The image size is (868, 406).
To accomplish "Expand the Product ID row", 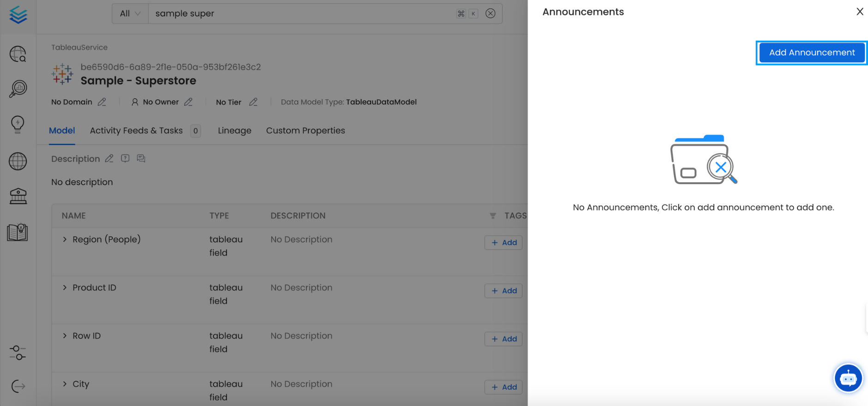I will pos(65,287).
